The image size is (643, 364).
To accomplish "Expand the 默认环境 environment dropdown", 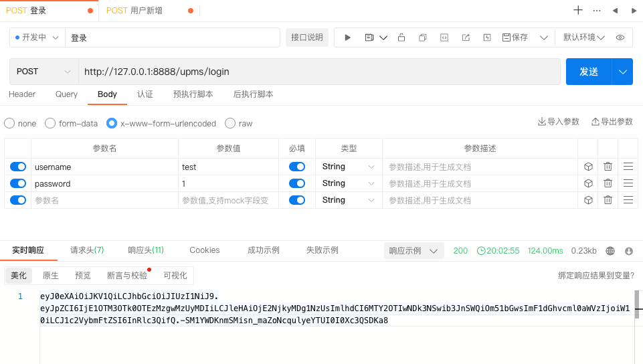I will click(x=583, y=37).
